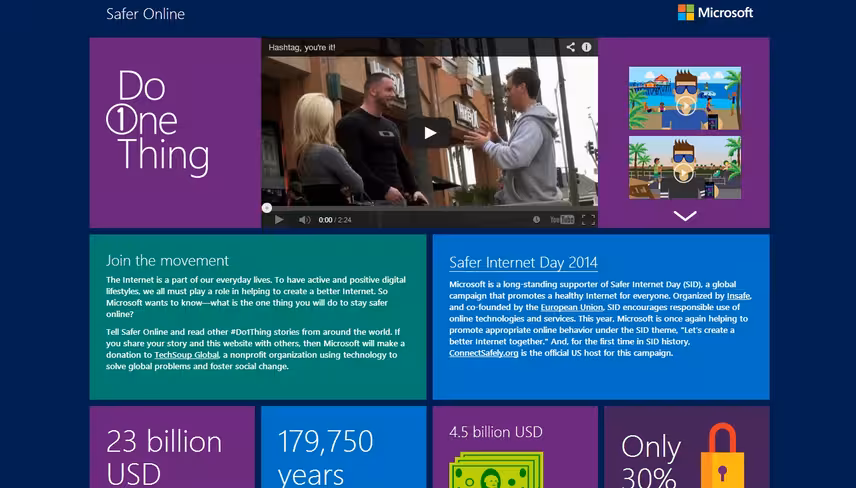The height and width of the screenshot is (488, 856).
Task: Click the Only 30% text
Action: 651,462
